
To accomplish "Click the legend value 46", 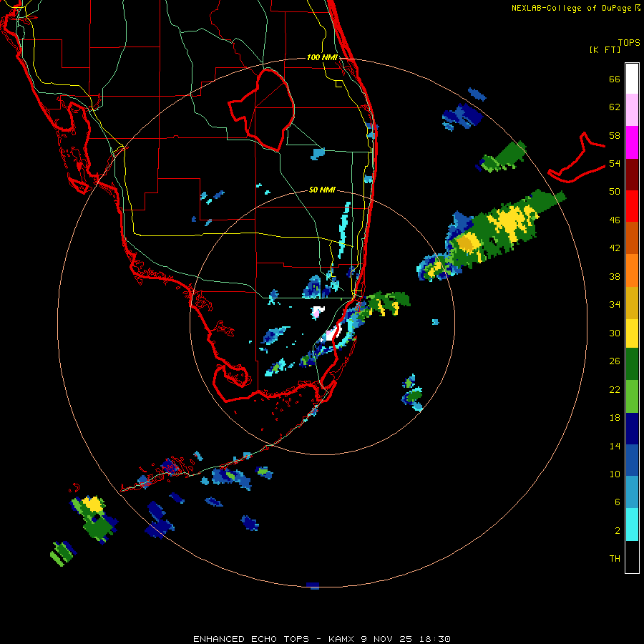I will coord(615,220).
